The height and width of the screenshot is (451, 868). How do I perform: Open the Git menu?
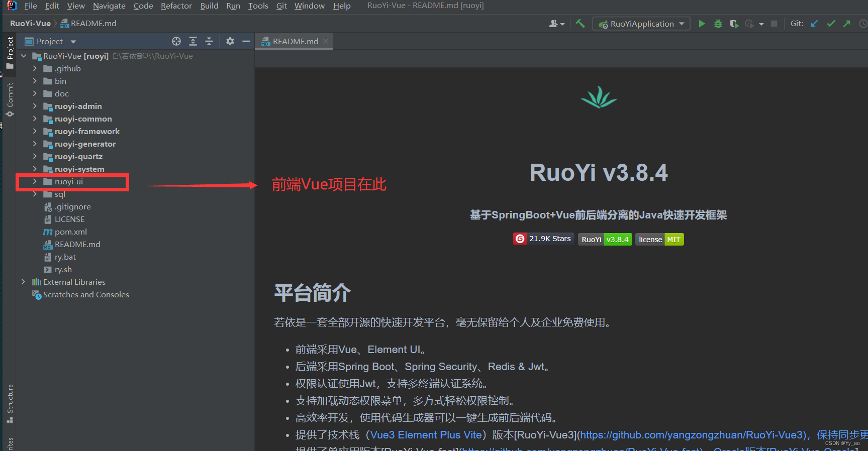tap(281, 6)
